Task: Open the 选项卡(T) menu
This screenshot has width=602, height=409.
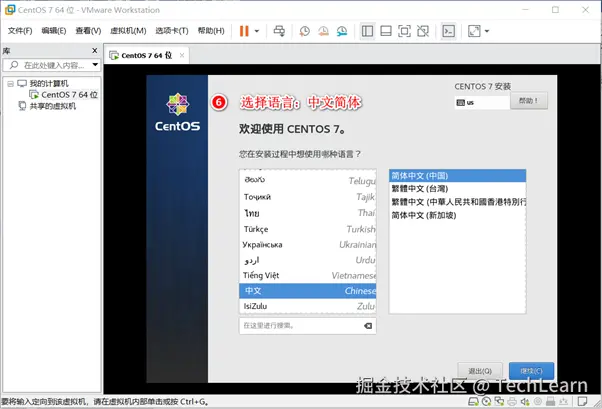Action: click(172, 31)
